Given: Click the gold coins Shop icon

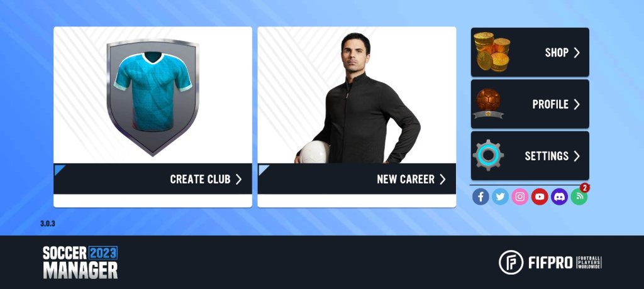Looking at the screenshot, I should click(x=492, y=52).
